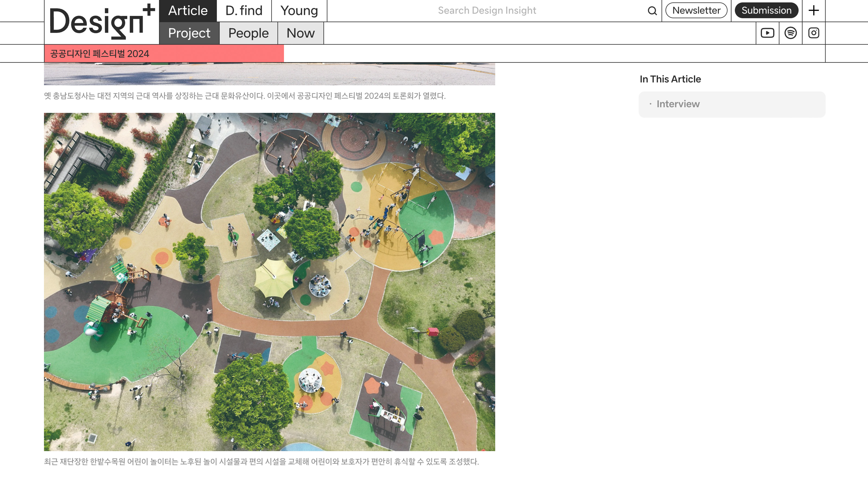
Task: Click the red 공공디자인 페스티벌 2024 banner
Action: (164, 54)
